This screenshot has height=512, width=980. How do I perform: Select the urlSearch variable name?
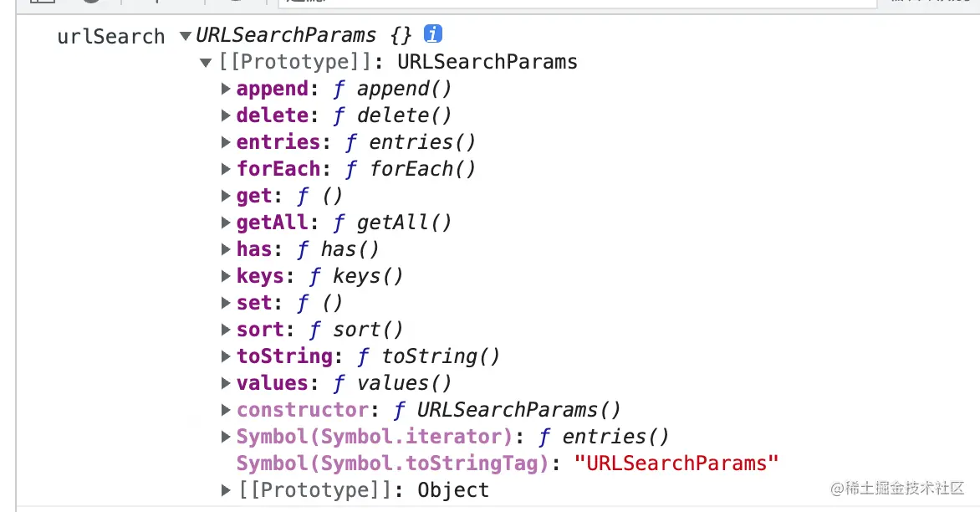111,36
